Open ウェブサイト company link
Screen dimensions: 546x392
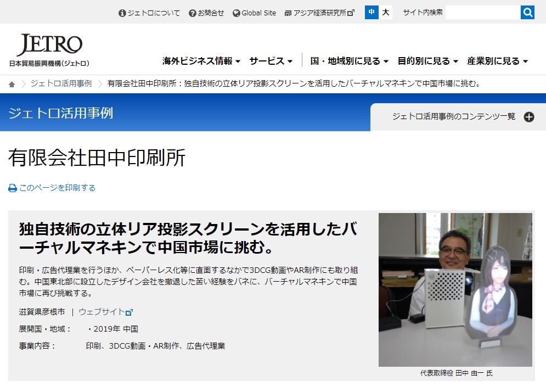point(102,312)
